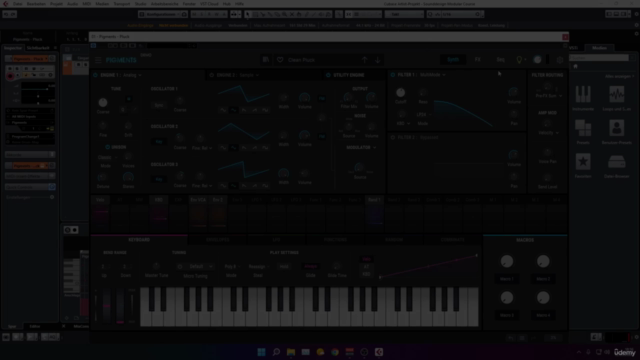
Task: Open Engine 2 Sample type dropdown
Action: coord(249,75)
